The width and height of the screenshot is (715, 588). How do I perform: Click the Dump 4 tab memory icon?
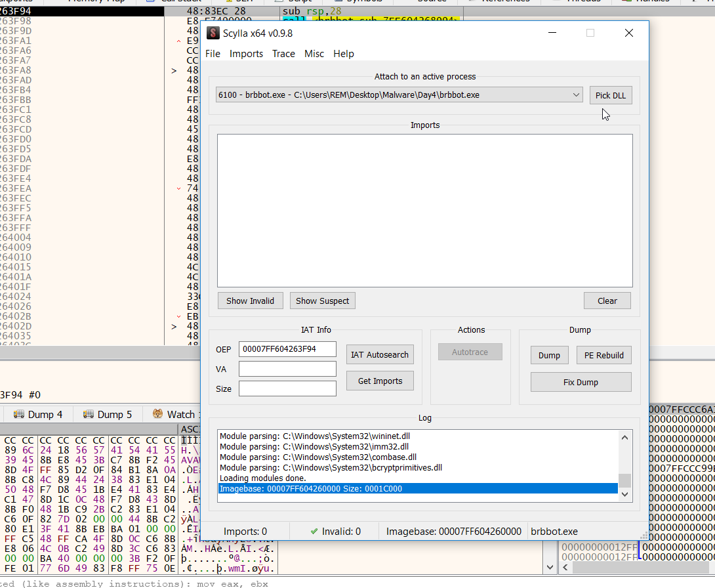click(x=18, y=414)
